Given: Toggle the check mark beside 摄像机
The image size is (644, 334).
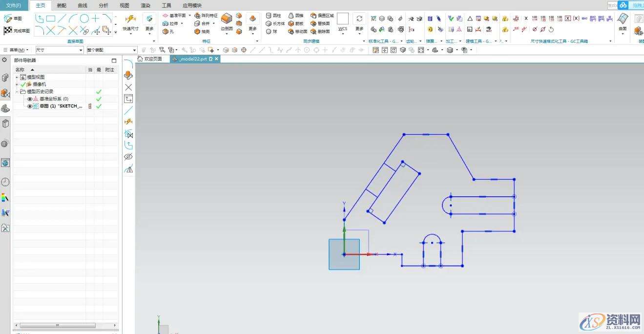Looking at the screenshot, I should pyautogui.click(x=23, y=84).
